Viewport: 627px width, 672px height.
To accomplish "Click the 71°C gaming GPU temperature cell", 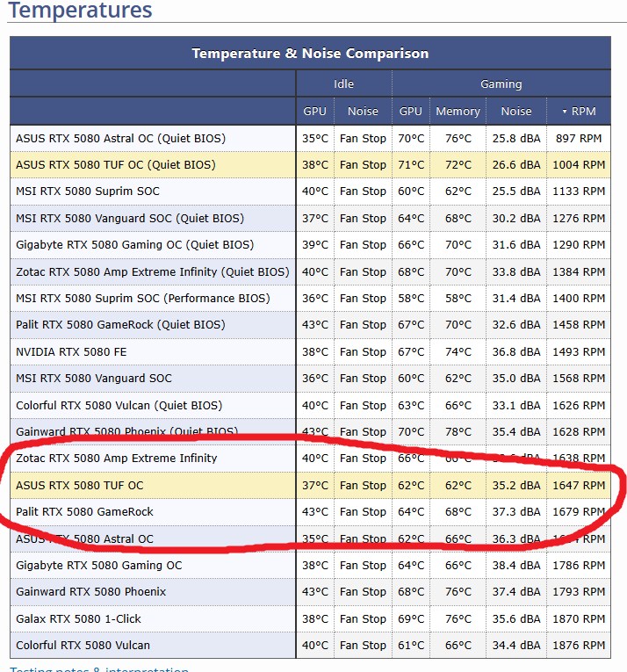I will 411,165.
